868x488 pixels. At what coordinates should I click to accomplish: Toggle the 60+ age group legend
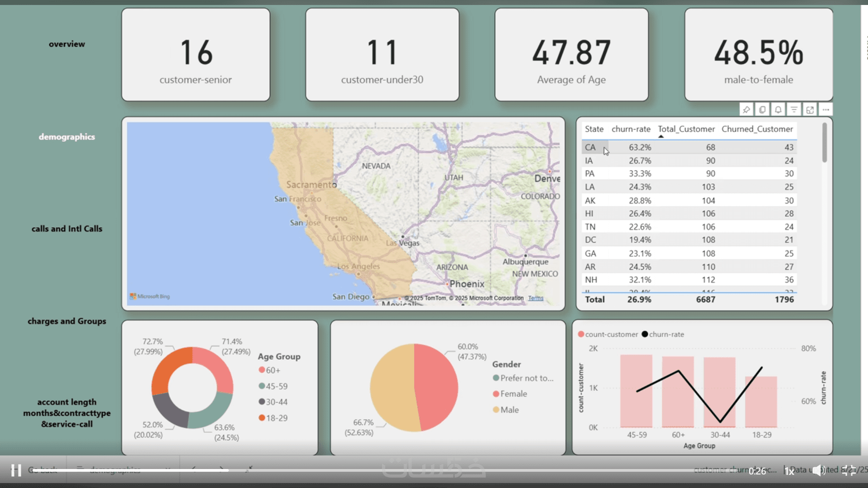(x=270, y=370)
